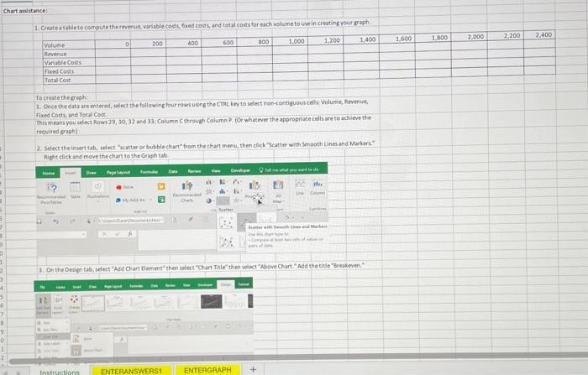Select the volume cell containing 1,000

pyautogui.click(x=290, y=41)
